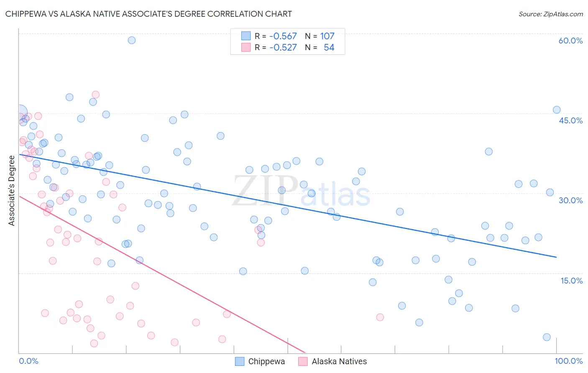Image resolution: width=588 pixels, height=373 pixels.
Task: Click the blue Chippewa swatch in bottom legend
Action: tap(240, 361)
